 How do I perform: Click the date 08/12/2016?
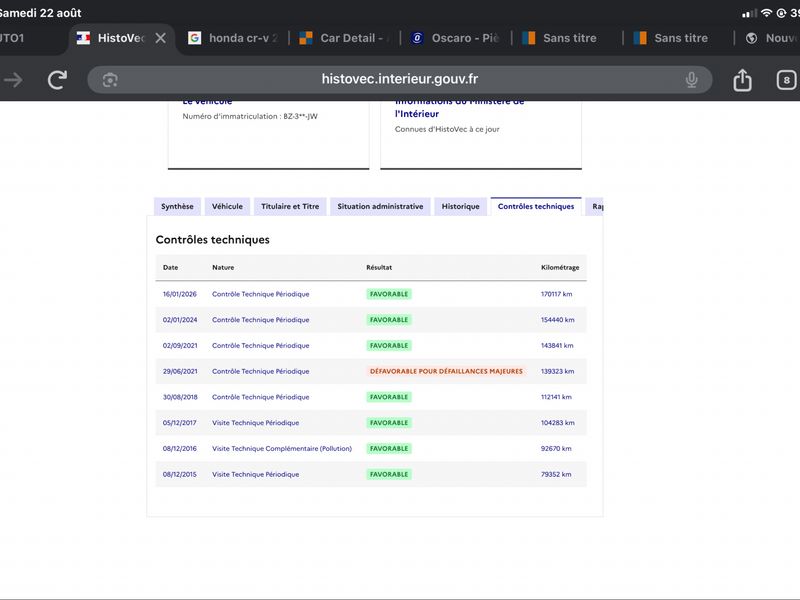[180, 448]
